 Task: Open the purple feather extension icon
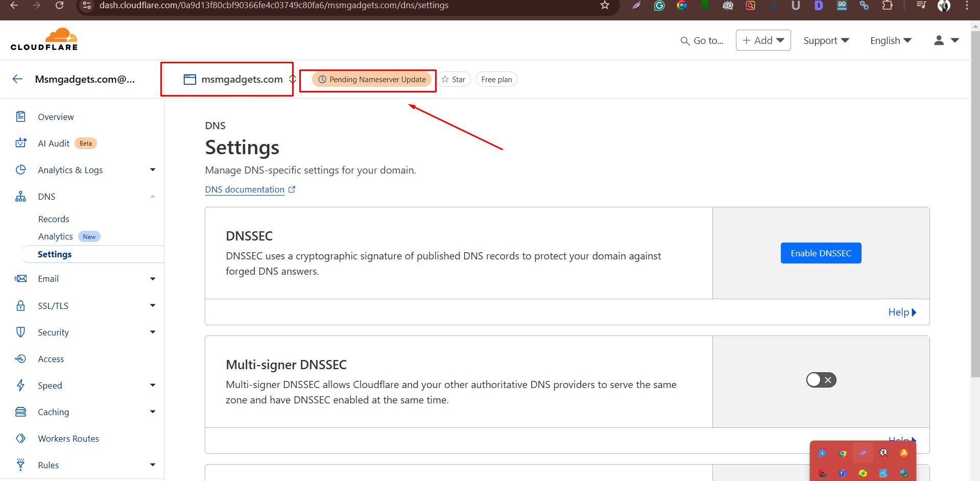[x=636, y=6]
